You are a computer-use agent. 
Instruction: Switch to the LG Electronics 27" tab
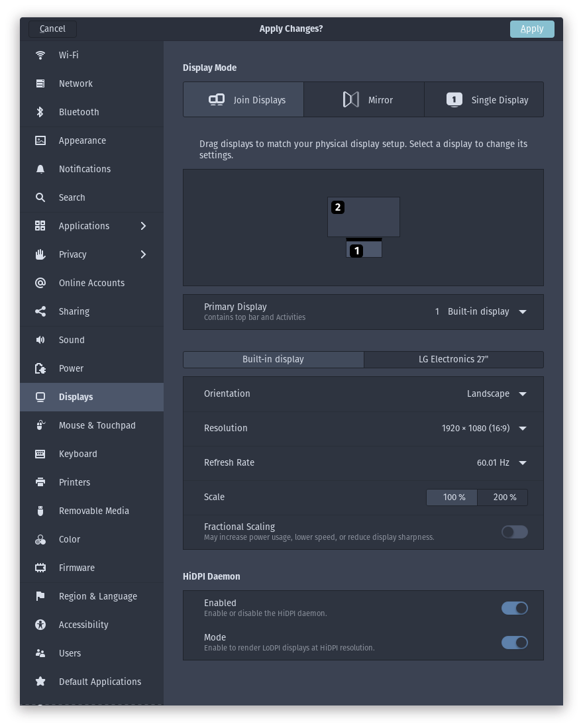point(454,359)
